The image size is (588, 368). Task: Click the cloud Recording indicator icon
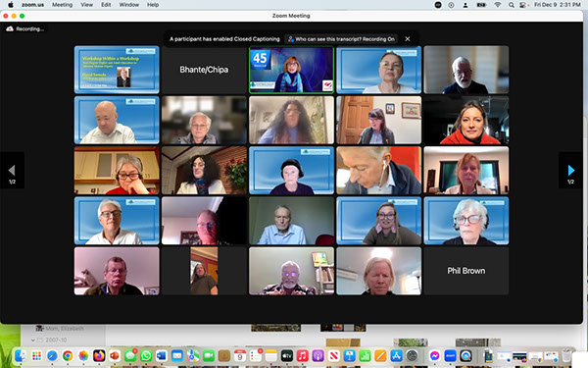(x=10, y=28)
